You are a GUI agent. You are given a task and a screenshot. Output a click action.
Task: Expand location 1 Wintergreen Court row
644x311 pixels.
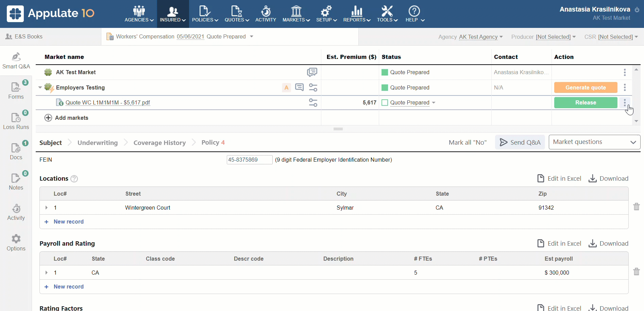47,208
